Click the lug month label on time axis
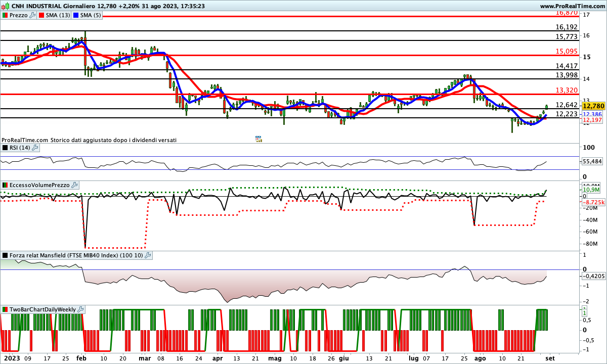 pyautogui.click(x=414, y=358)
